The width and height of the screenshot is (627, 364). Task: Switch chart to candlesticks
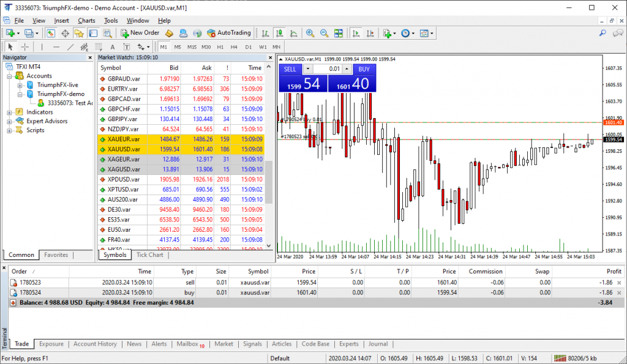coord(279,33)
